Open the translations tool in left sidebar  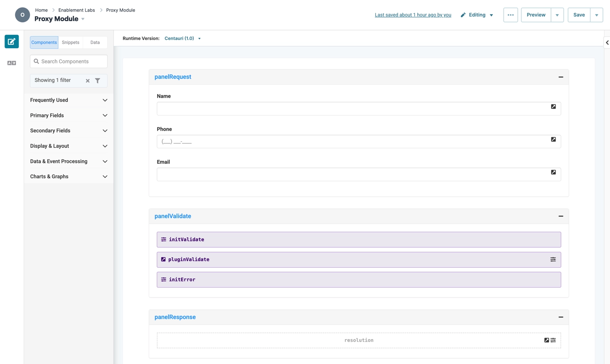coord(11,62)
